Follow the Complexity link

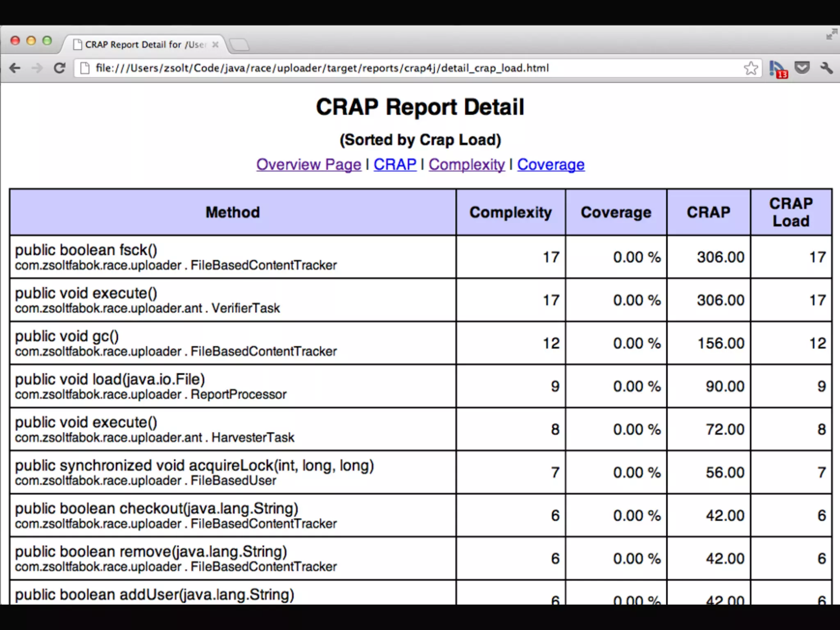[466, 164]
